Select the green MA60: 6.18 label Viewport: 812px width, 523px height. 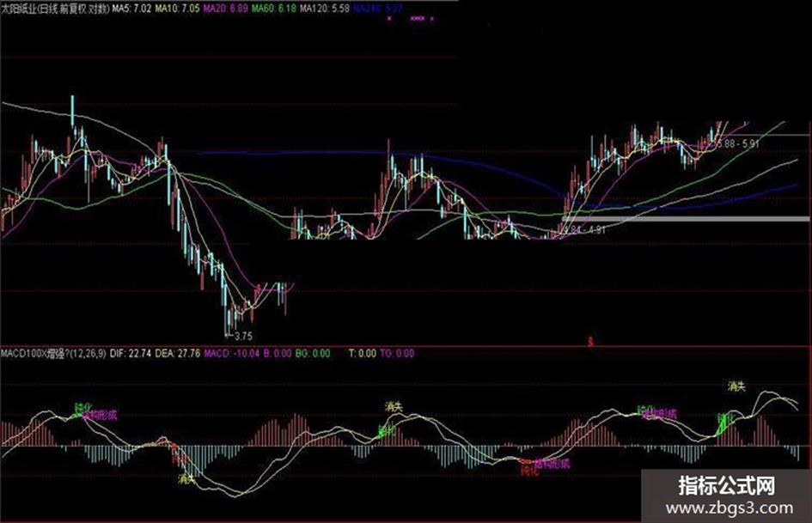click(x=274, y=9)
